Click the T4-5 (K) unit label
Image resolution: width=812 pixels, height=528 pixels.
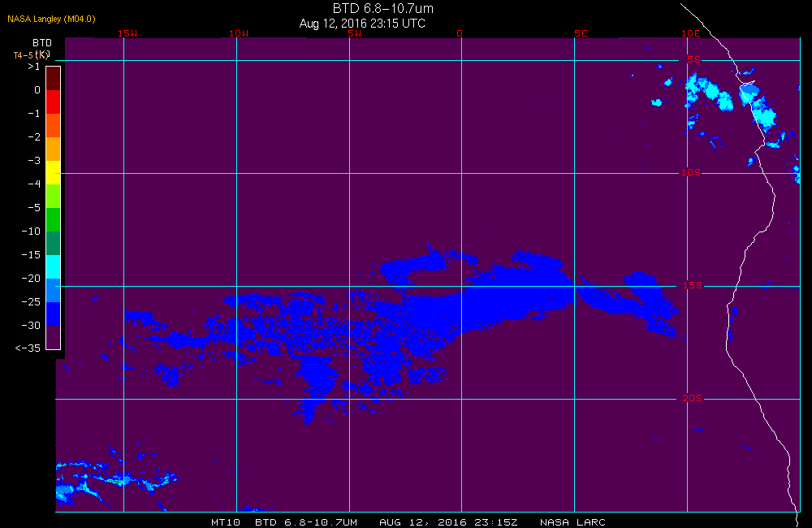point(31,55)
